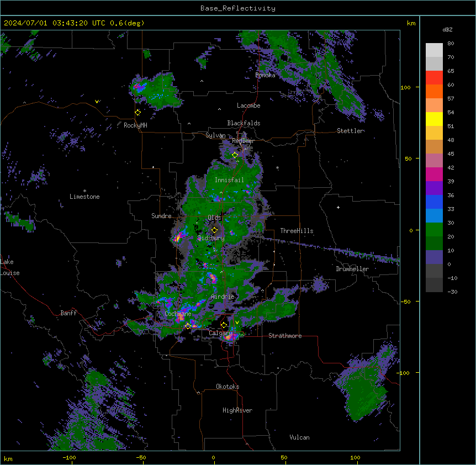Click the Airdrie label
The width and height of the screenshot is (476, 465).
[x=223, y=297]
